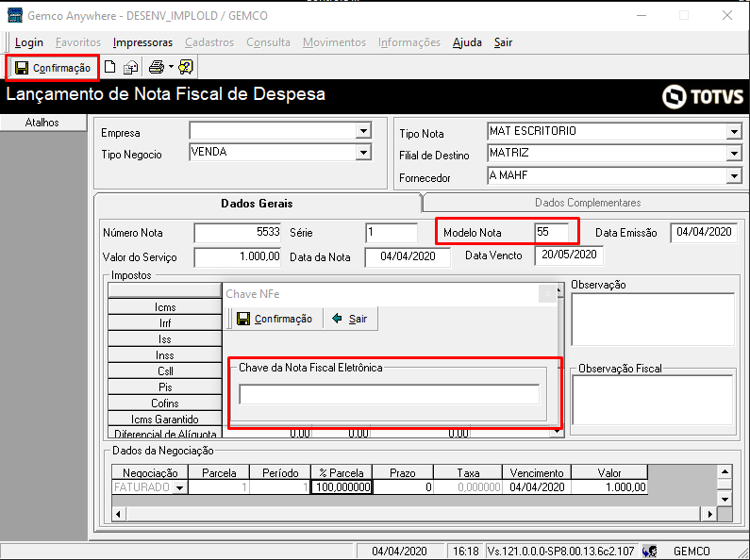Screen dimensions: 750x560
Task: Click the Irrf tax row header
Action: pos(165,323)
